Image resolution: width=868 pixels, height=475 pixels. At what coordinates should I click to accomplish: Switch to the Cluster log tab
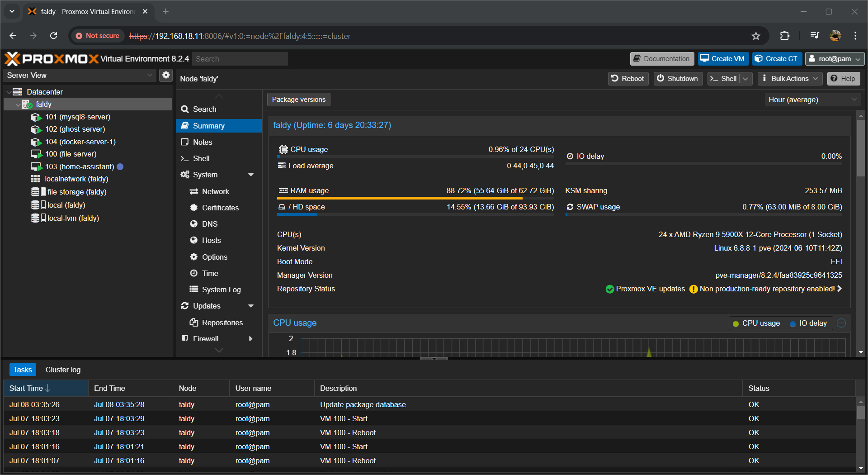point(63,370)
